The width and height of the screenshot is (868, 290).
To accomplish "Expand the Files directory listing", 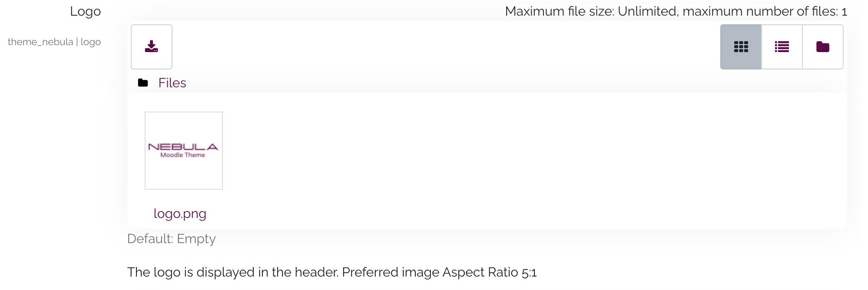I will pos(172,82).
